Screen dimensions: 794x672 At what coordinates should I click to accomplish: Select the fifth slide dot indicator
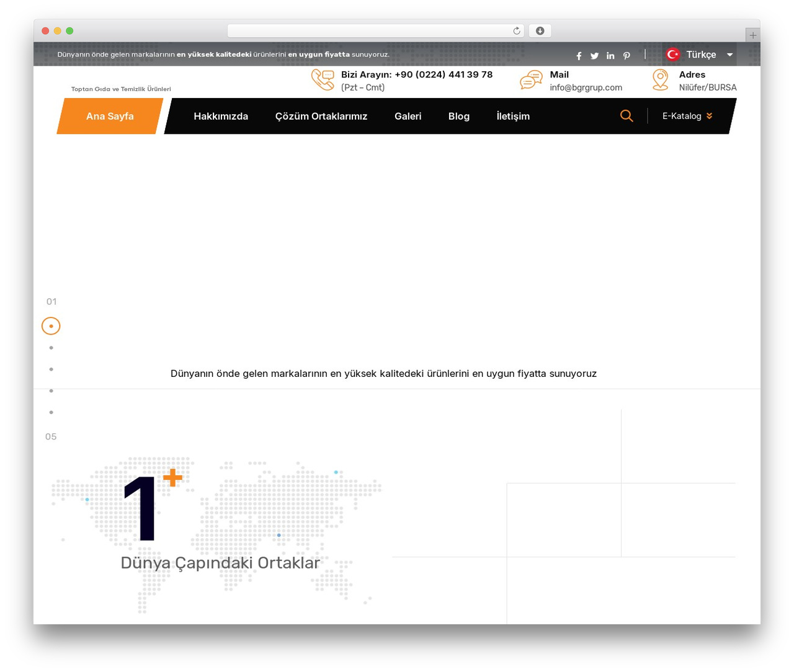pyautogui.click(x=51, y=412)
